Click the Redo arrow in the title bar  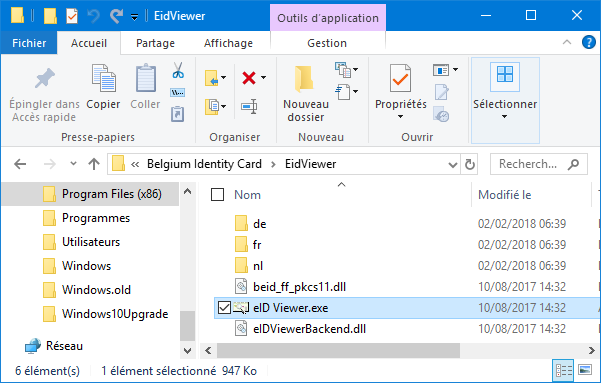click(x=116, y=16)
